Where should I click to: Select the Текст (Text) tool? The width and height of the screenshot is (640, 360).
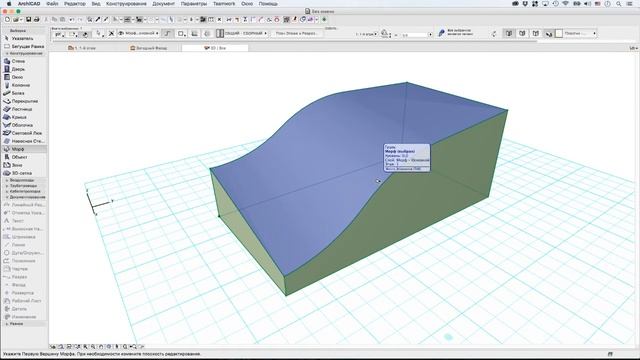click(x=24, y=221)
